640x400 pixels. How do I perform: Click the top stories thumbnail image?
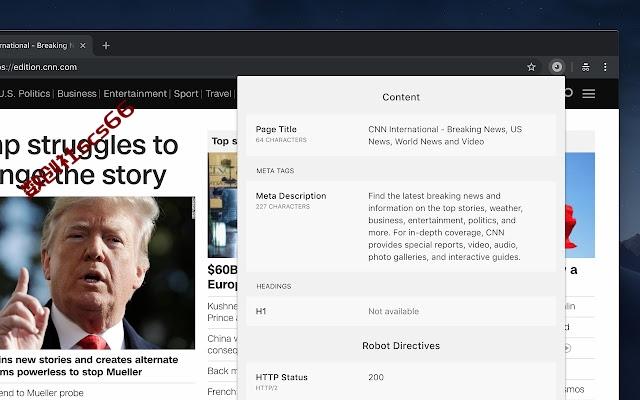pos(222,205)
